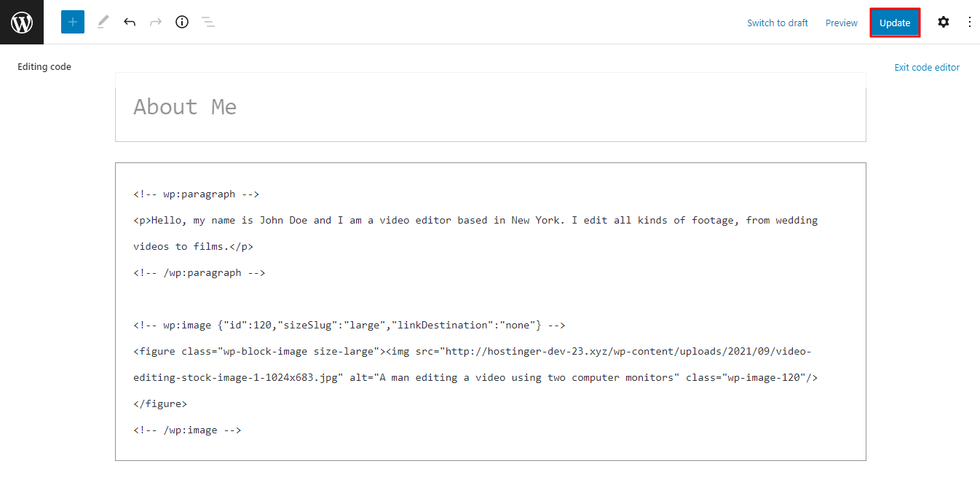
Task: Click the WordPress logo
Action: (x=21, y=22)
